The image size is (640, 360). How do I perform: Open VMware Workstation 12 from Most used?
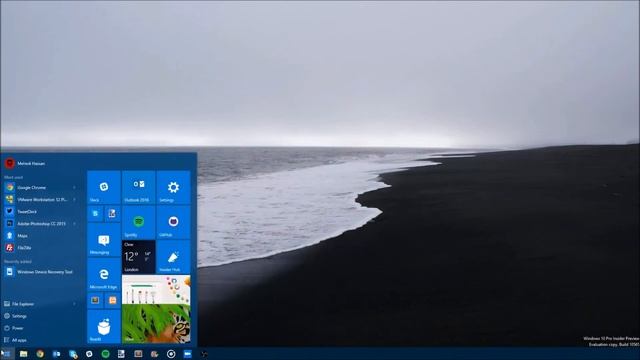coord(40,200)
